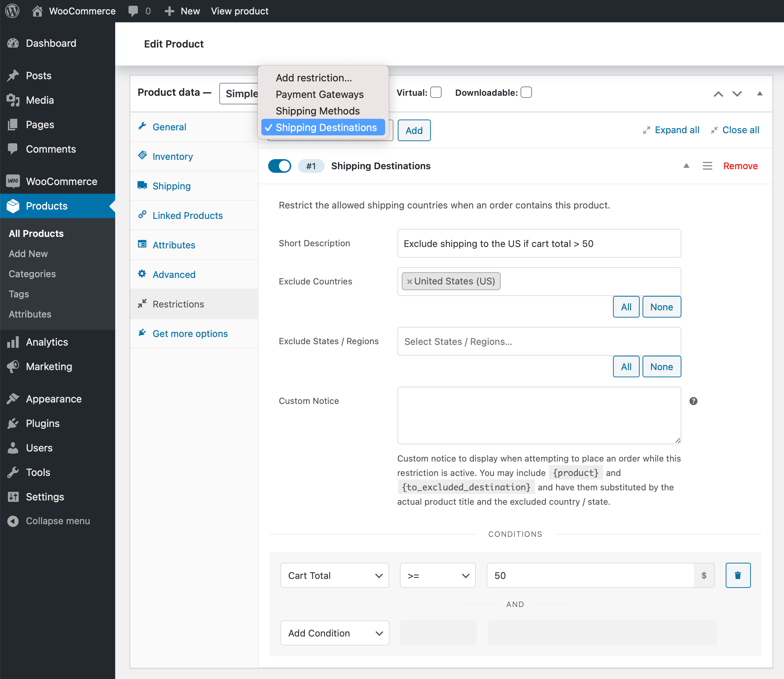Click the home icon next to WooCommerce
Screen dimensions: 784x679
point(37,11)
